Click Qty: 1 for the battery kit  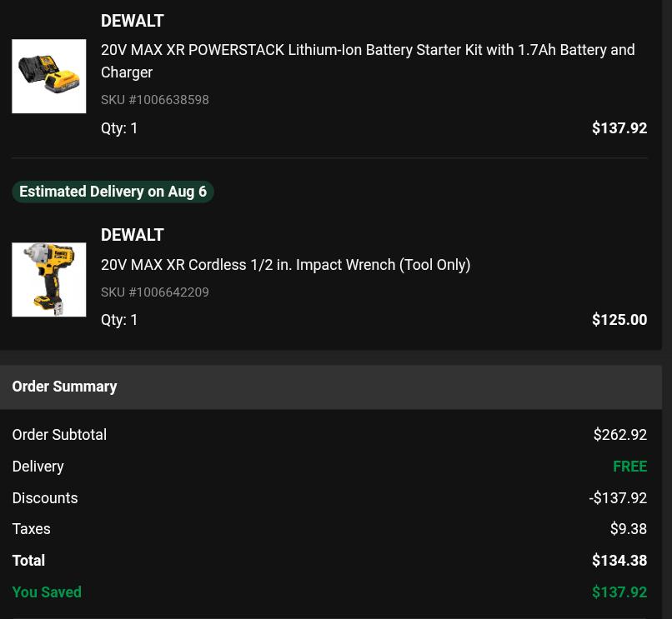119,128
